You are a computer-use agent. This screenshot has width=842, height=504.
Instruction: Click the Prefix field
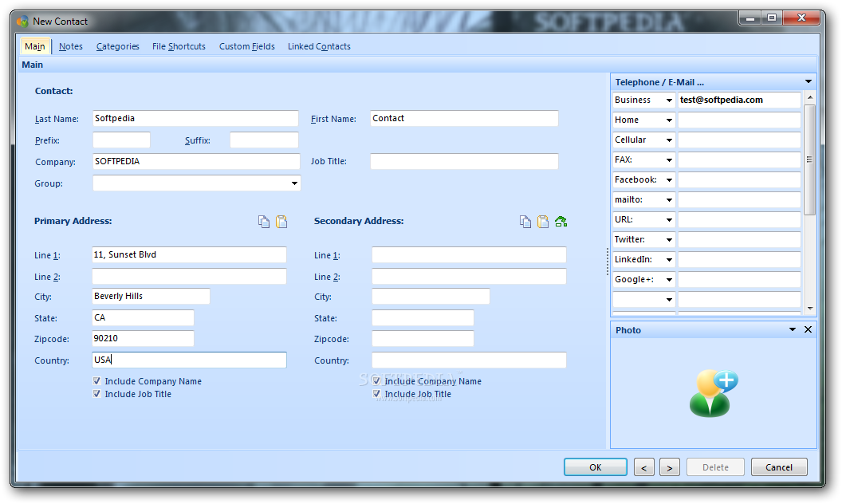pyautogui.click(x=121, y=140)
